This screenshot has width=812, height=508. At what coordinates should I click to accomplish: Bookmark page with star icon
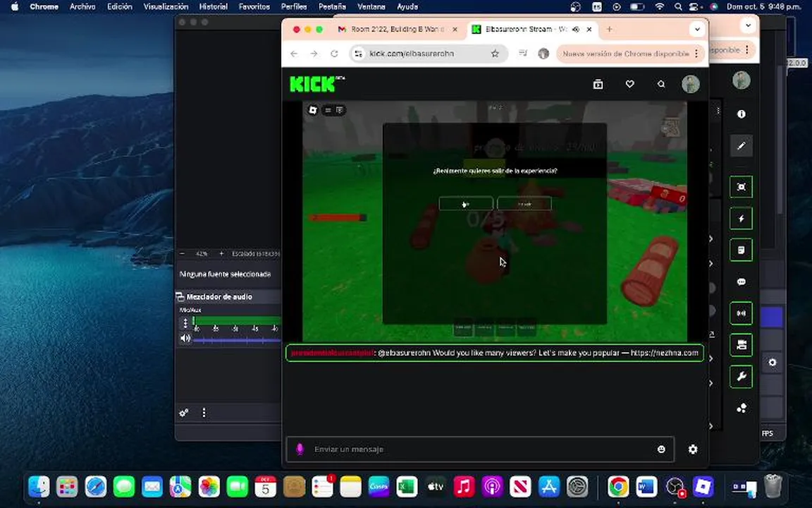click(495, 54)
